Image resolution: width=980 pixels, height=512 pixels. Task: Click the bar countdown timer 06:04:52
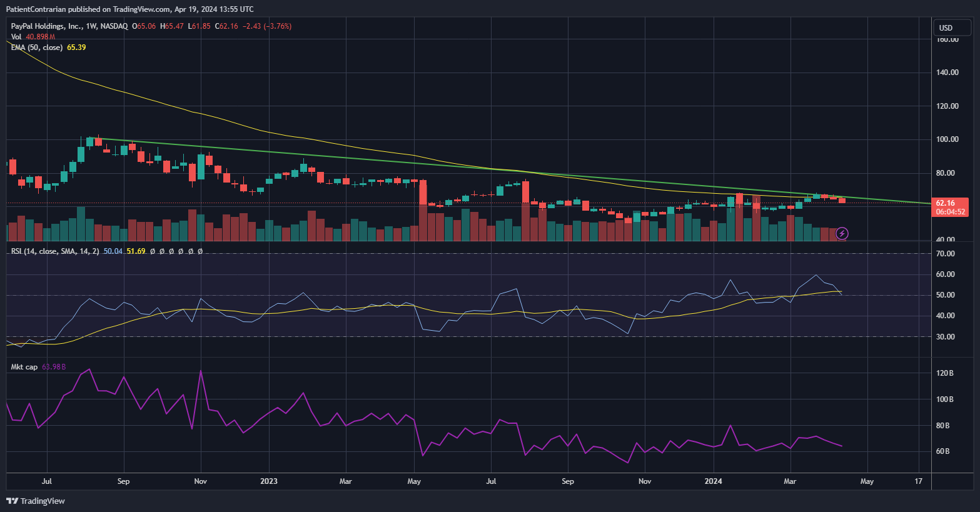[950, 212]
